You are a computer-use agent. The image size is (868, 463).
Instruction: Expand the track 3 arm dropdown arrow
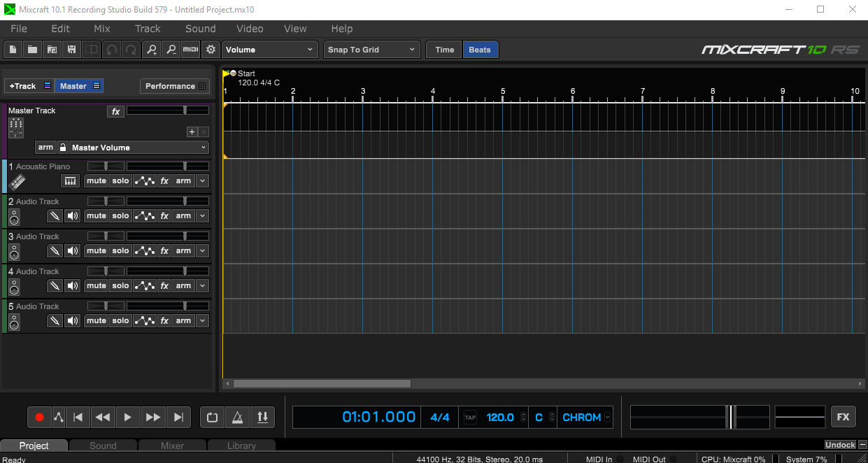(203, 251)
